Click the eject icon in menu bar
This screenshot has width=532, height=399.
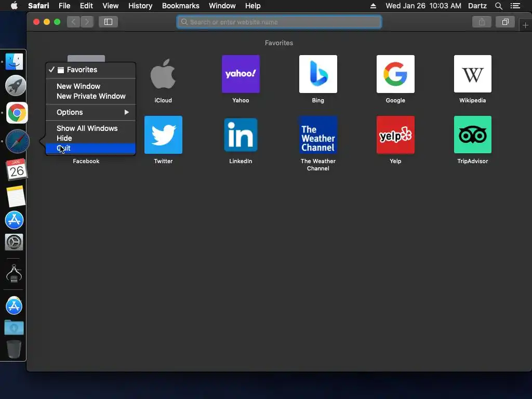click(x=373, y=6)
